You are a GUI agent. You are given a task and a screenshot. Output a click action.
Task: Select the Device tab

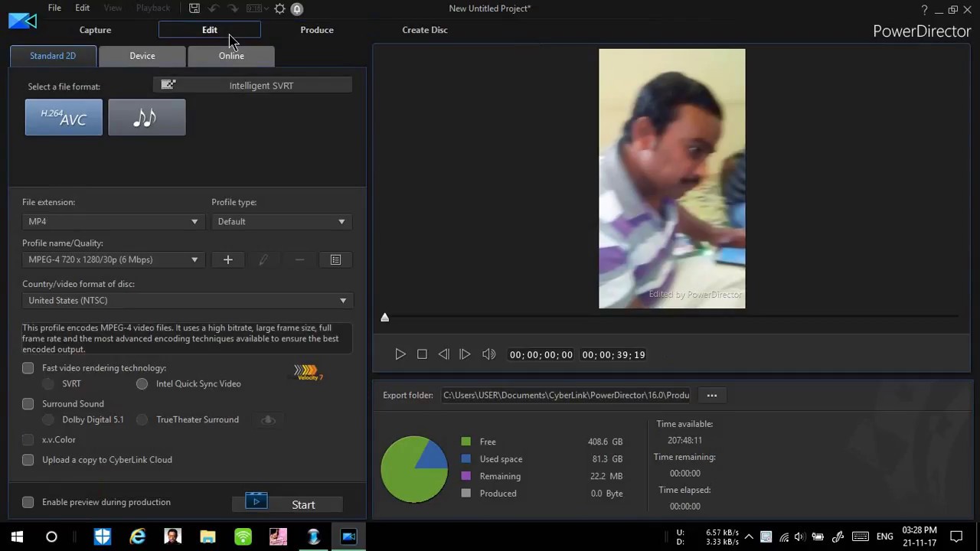point(142,56)
